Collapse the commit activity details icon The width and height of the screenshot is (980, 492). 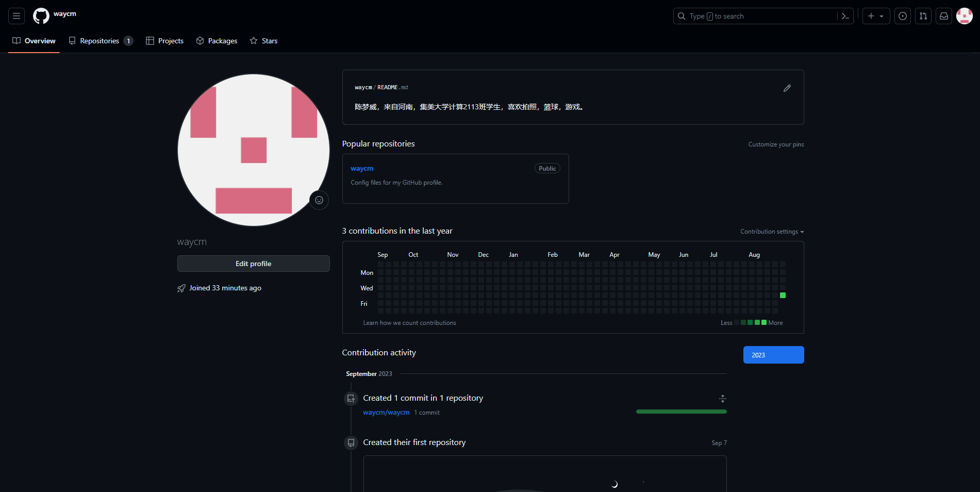pos(723,398)
